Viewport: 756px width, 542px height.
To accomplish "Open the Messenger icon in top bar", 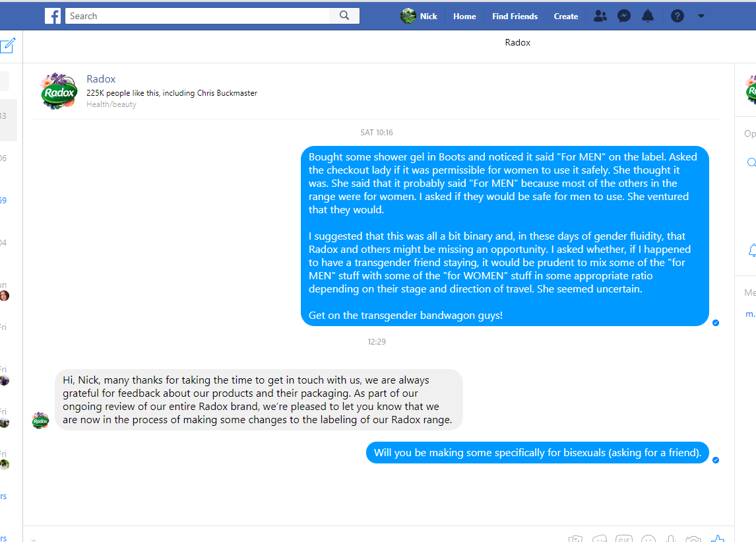I will click(624, 16).
